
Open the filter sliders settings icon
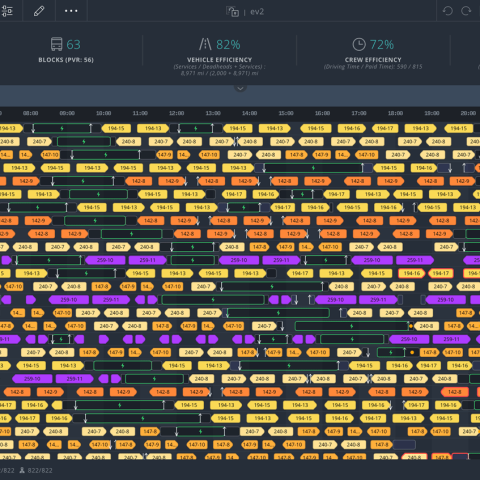tap(7, 11)
